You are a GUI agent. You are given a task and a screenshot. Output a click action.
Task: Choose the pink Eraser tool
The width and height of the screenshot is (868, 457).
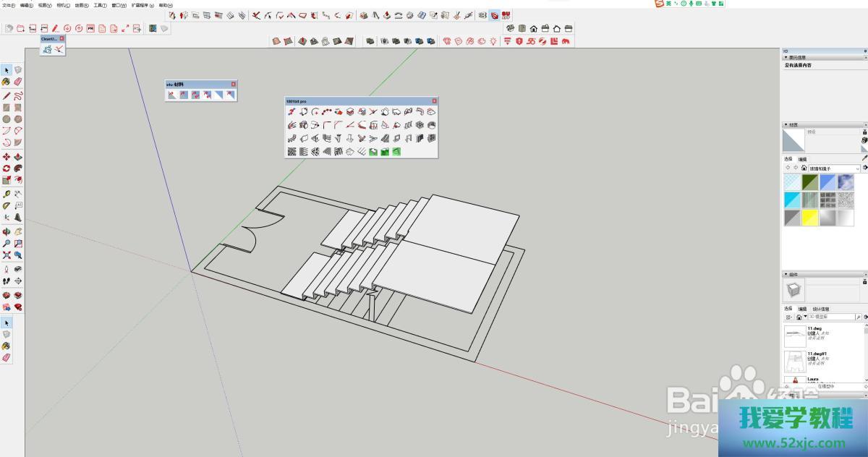pos(18,82)
